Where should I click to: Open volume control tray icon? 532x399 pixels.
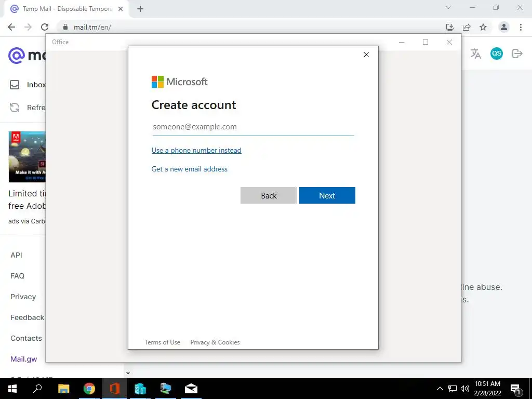pos(465,389)
